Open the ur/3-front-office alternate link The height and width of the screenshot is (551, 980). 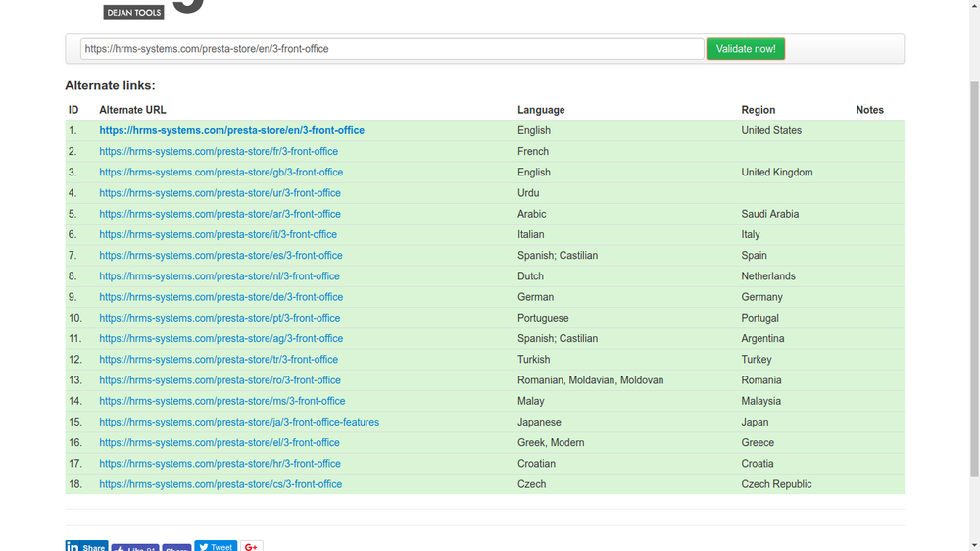pos(220,192)
